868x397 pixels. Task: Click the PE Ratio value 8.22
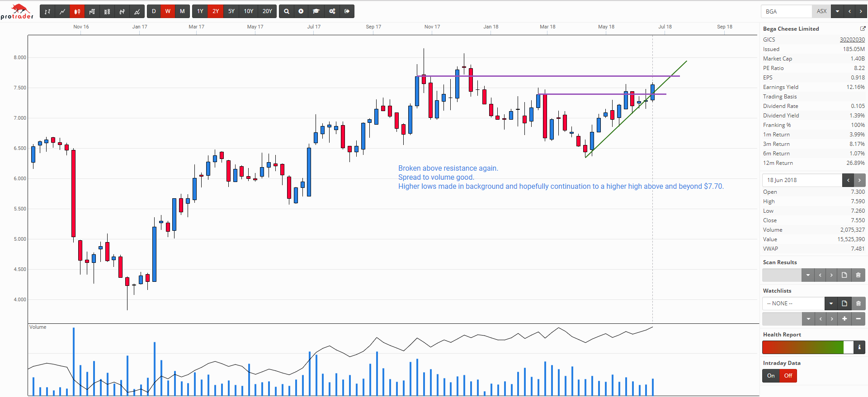[x=859, y=68]
